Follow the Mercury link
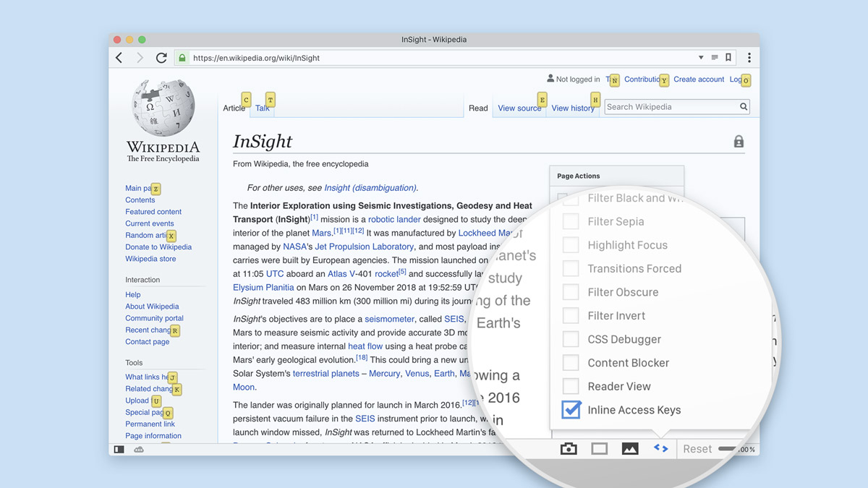 tap(384, 374)
